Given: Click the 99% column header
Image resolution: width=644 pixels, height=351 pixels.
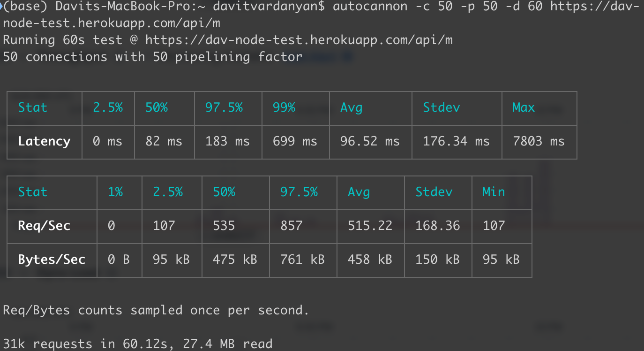Looking at the screenshot, I should coord(284,107).
